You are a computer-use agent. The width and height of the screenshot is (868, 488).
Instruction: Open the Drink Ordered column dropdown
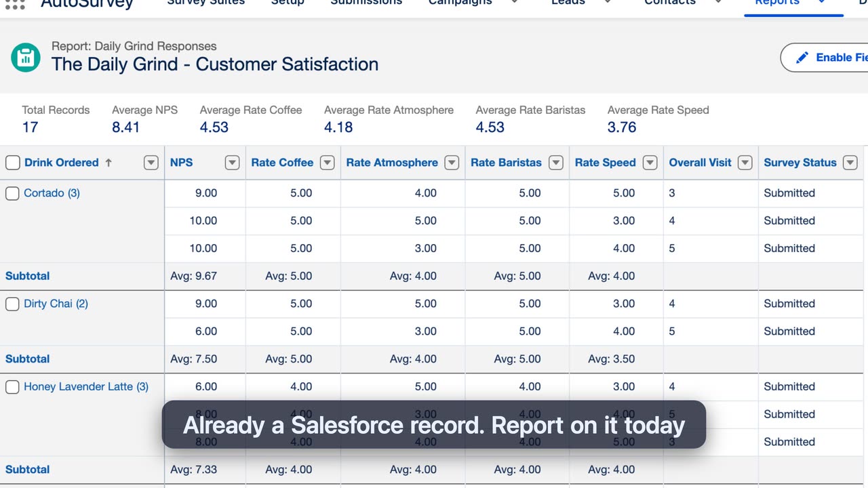151,163
